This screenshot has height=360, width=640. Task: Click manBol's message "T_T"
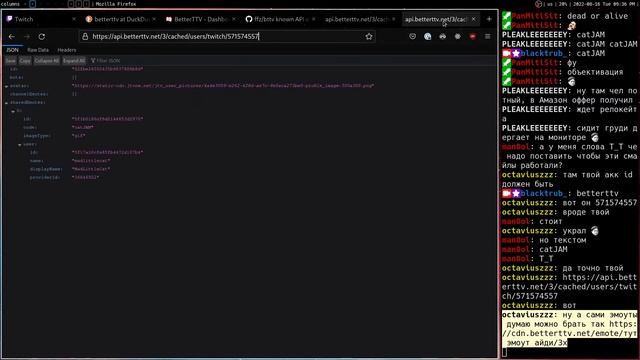click(546, 259)
